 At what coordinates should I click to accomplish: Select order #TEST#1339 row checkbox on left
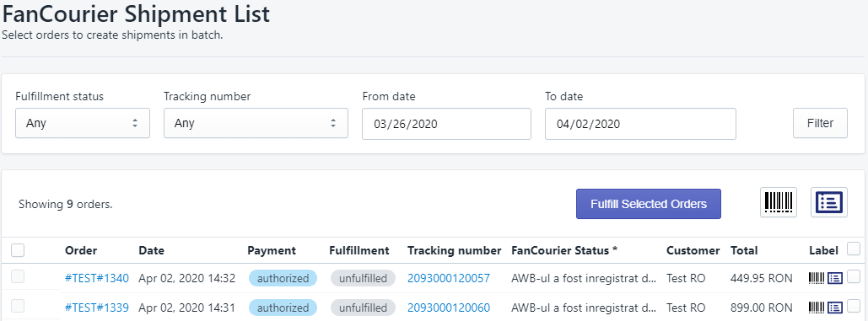click(18, 306)
